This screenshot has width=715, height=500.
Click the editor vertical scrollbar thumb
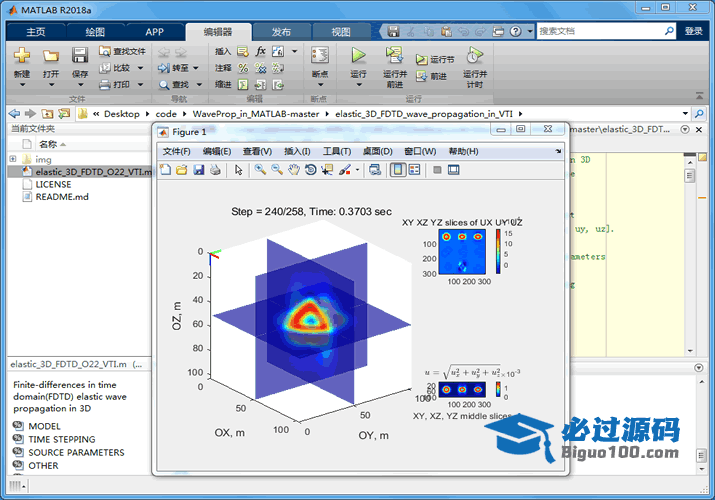pyautogui.click(x=690, y=175)
